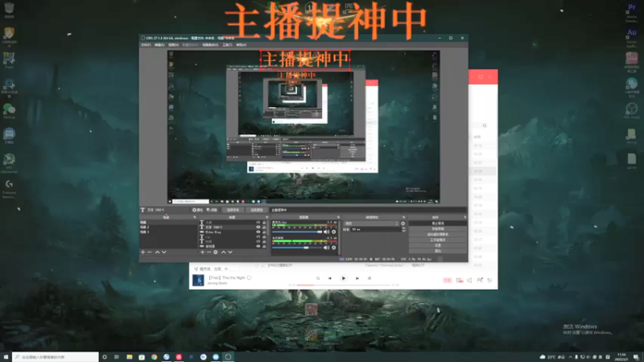644x362 pixels.
Task: Open 帮助 menu in OBS
Action: click(241, 45)
